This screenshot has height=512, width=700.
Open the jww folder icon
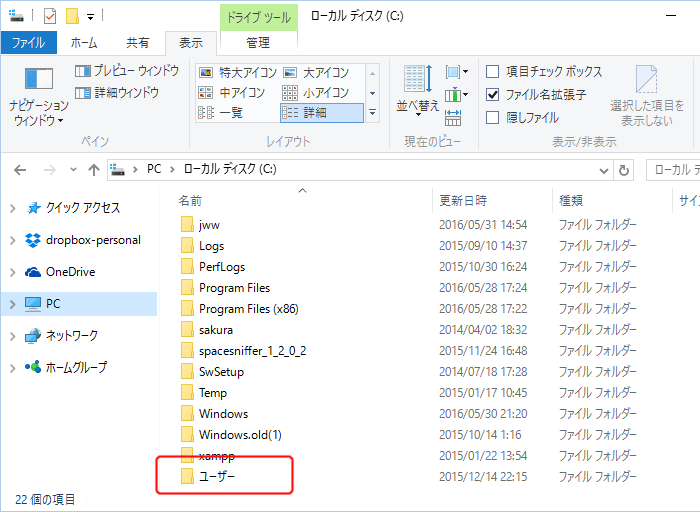[187, 225]
